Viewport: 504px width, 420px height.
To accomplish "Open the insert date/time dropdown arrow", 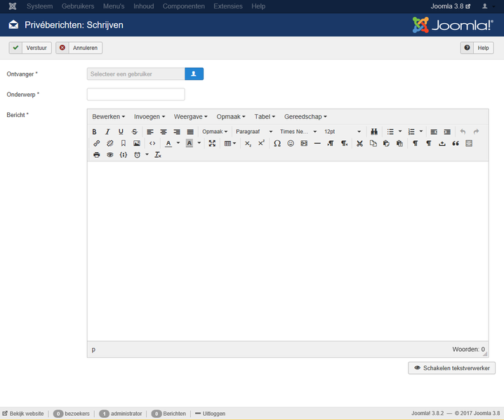I will (x=147, y=155).
